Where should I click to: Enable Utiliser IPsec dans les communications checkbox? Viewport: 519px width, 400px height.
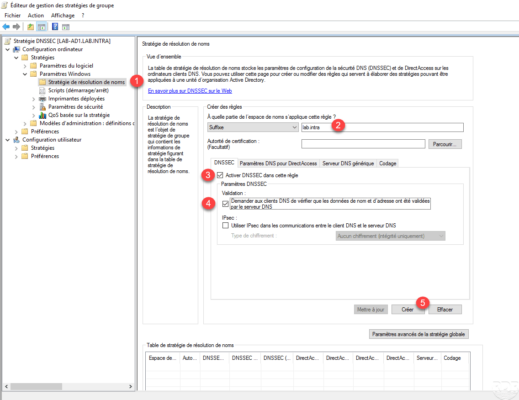click(x=226, y=225)
